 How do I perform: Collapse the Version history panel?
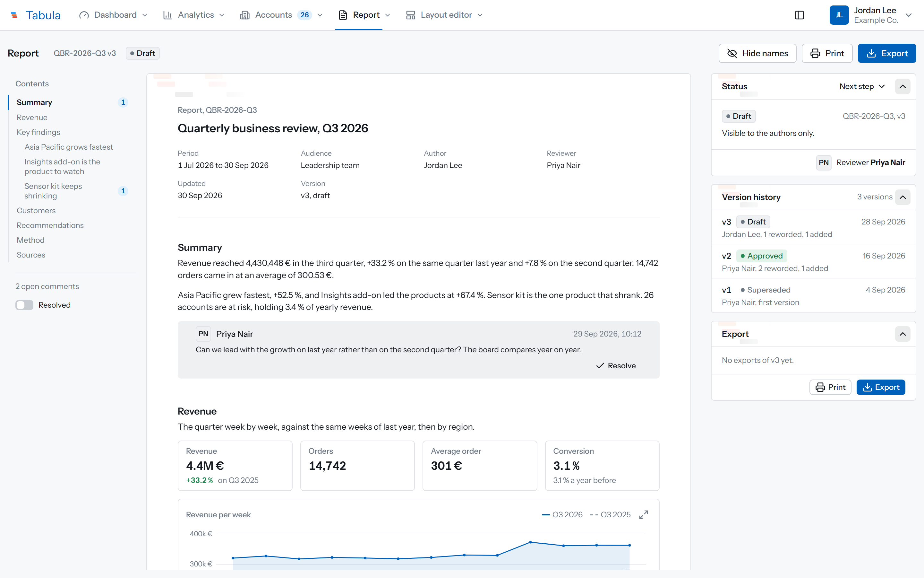[x=903, y=197]
